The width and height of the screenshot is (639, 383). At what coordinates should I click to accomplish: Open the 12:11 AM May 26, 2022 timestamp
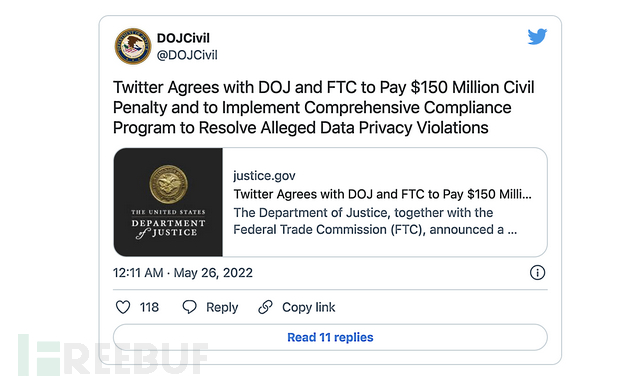(183, 273)
